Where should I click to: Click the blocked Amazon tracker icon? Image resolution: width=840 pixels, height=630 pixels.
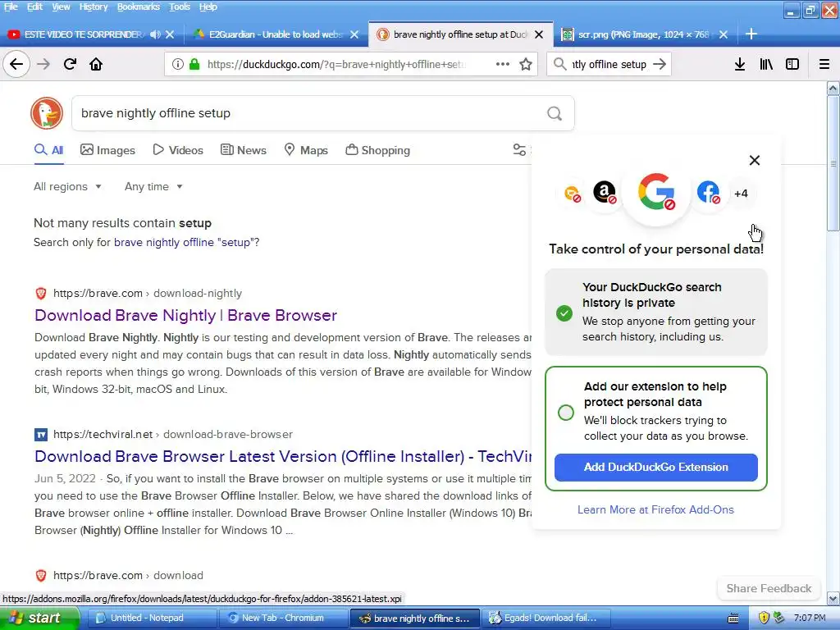pos(605,192)
